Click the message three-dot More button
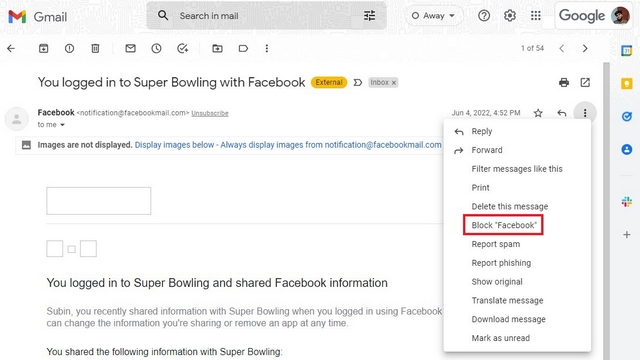Image resolution: width=640 pixels, height=360 pixels. 585,113
